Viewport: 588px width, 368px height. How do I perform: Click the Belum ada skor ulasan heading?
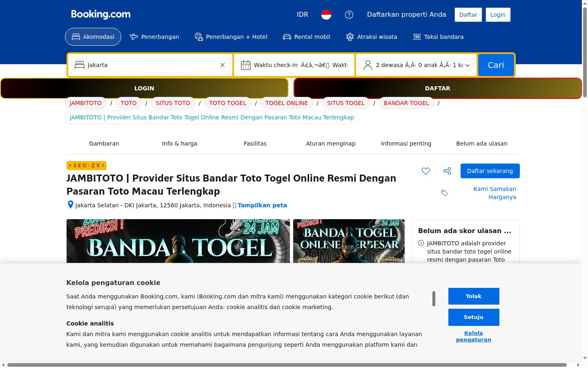(x=465, y=231)
